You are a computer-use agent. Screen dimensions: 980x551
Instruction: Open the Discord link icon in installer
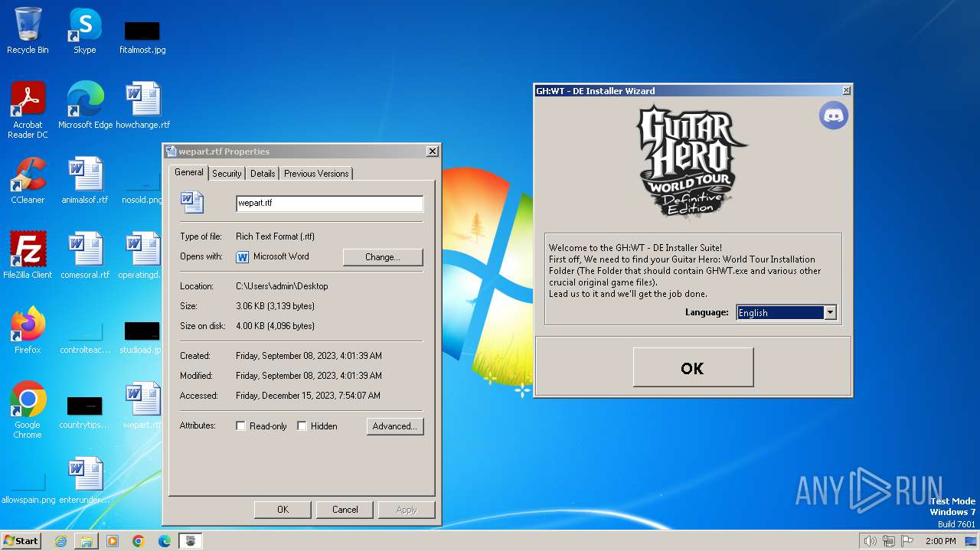(834, 116)
